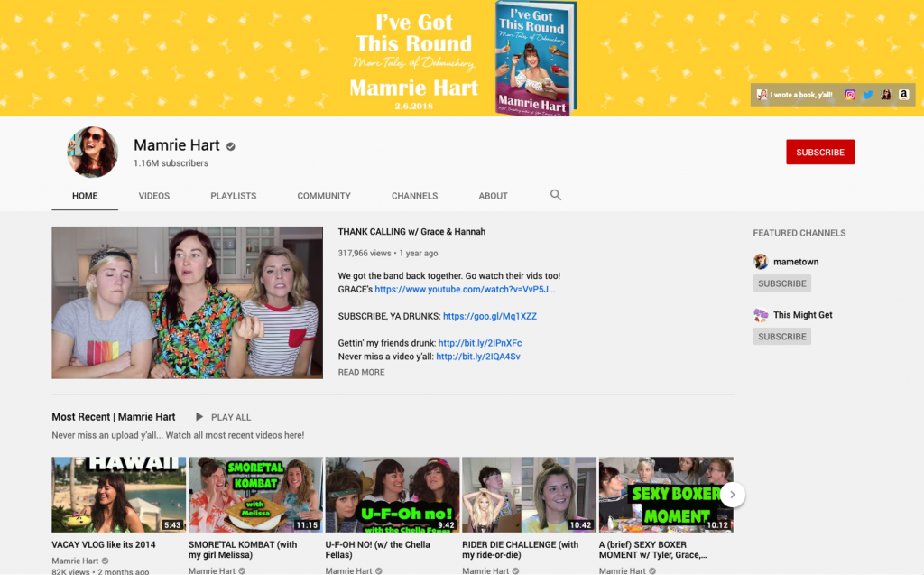Open the Twitter bird icon in the banner
This screenshot has height=575, width=924.
(x=867, y=95)
